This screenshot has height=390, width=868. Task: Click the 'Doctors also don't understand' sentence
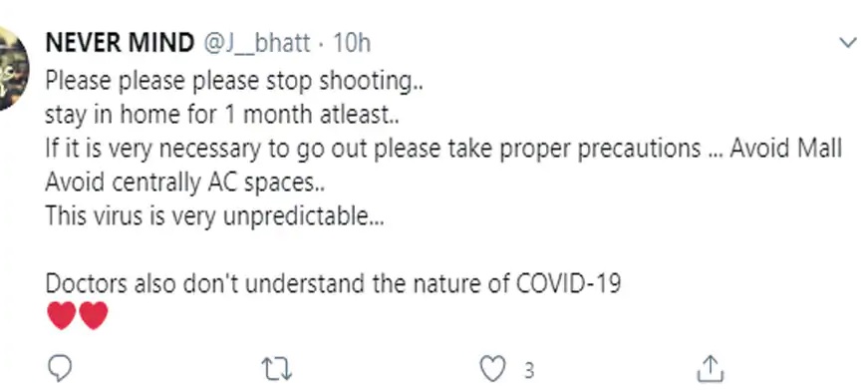point(333,283)
